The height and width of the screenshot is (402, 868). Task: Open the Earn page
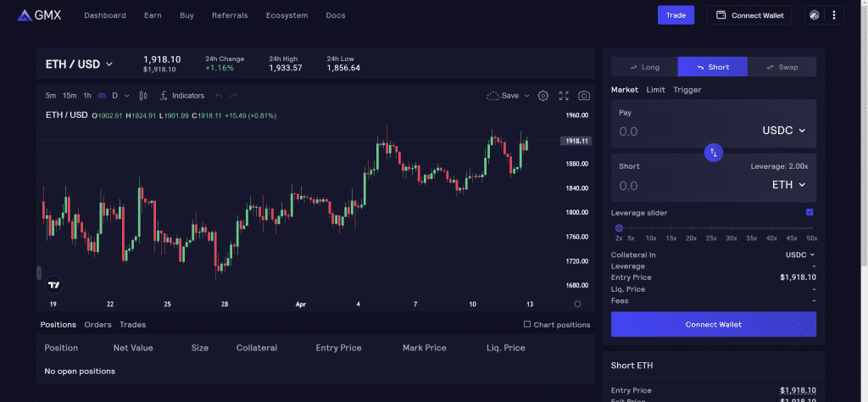[153, 15]
